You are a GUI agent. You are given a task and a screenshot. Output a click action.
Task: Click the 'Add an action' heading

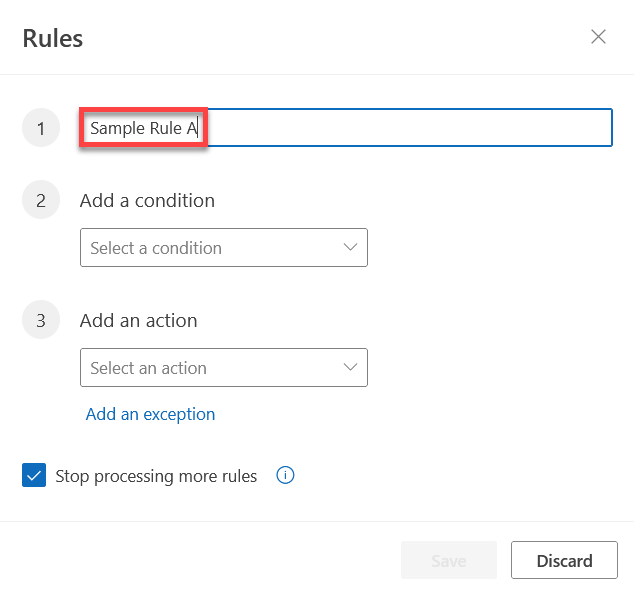coord(139,321)
